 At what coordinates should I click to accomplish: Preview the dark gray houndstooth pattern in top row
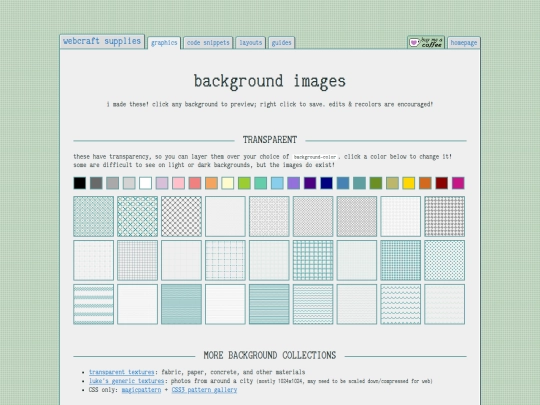pyautogui.click(x=445, y=216)
